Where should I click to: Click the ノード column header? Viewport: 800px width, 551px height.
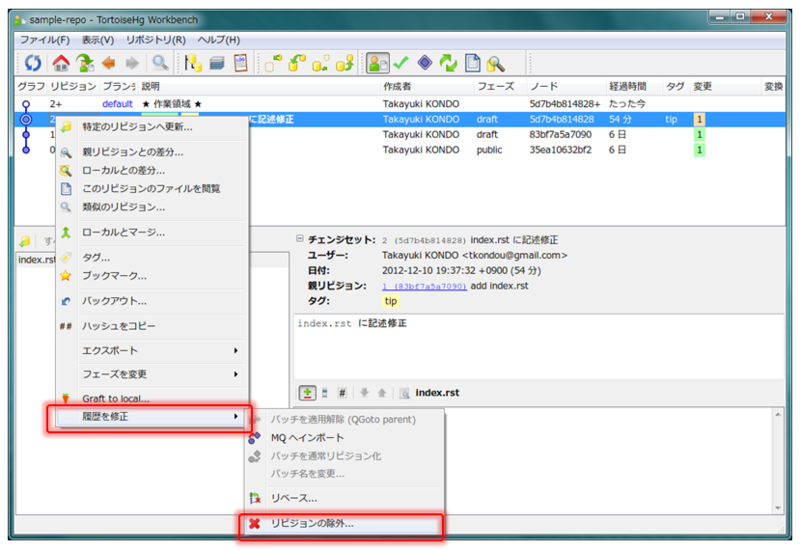pos(566,86)
